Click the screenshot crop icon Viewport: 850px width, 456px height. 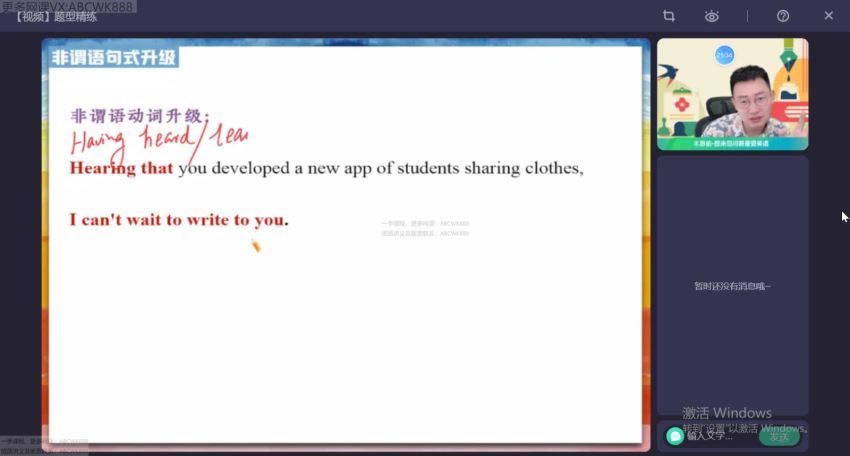669,16
